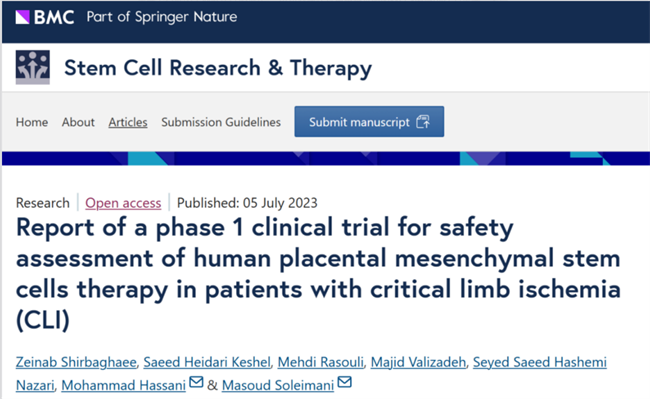The height and width of the screenshot is (399, 650).
Task: Open author Zeinab Shirbaghaee's profile
Action: click(76, 362)
